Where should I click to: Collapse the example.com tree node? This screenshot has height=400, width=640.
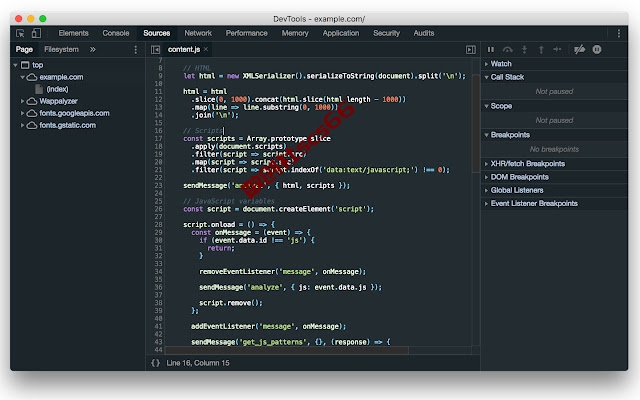click(x=22, y=77)
